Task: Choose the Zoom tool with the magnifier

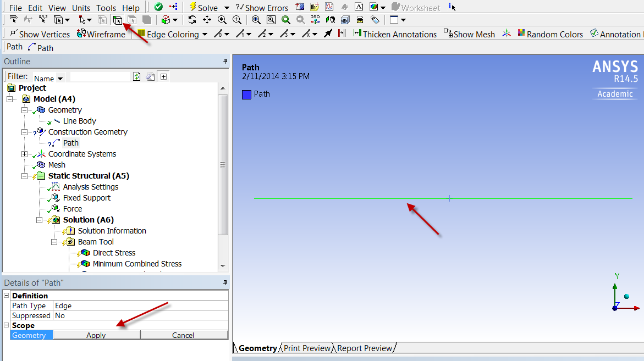Action: point(222,20)
